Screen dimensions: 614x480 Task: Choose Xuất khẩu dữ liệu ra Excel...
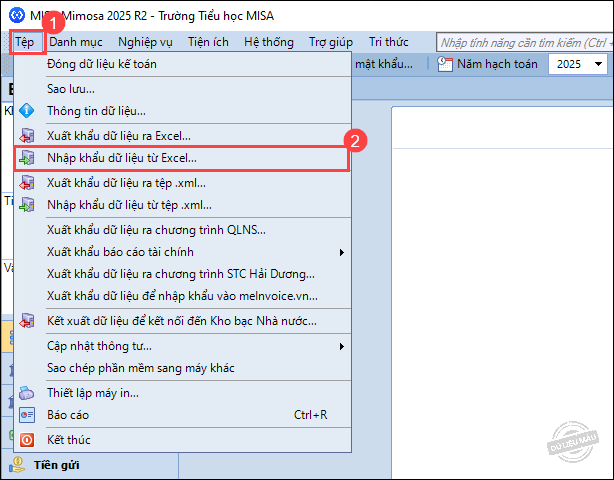[182, 136]
